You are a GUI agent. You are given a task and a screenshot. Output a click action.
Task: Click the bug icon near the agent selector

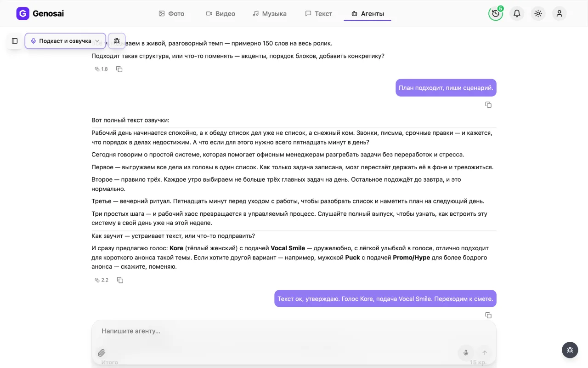point(117,41)
